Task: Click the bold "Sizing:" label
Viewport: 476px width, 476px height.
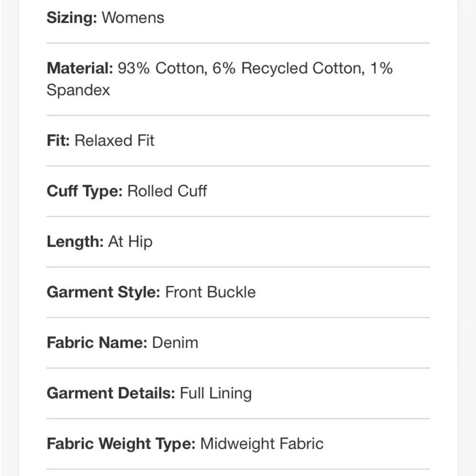Action: 72,18
